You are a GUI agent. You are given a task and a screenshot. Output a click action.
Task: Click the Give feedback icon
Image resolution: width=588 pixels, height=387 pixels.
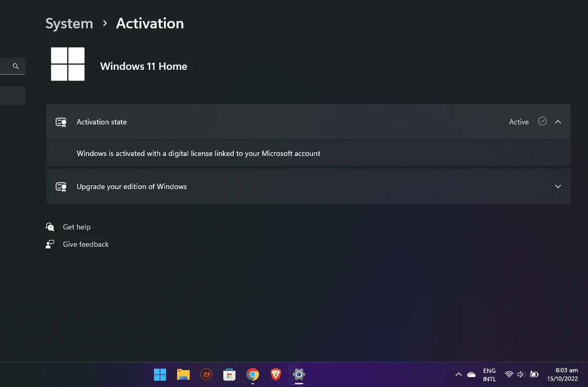point(50,244)
